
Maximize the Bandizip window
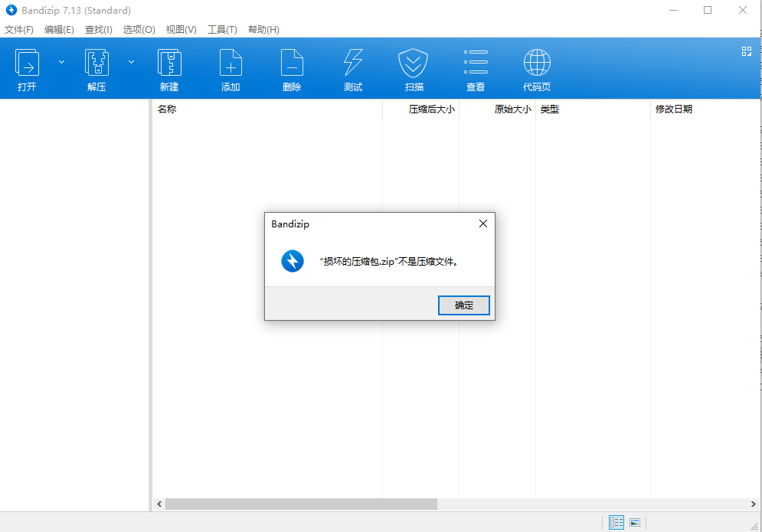pos(708,10)
